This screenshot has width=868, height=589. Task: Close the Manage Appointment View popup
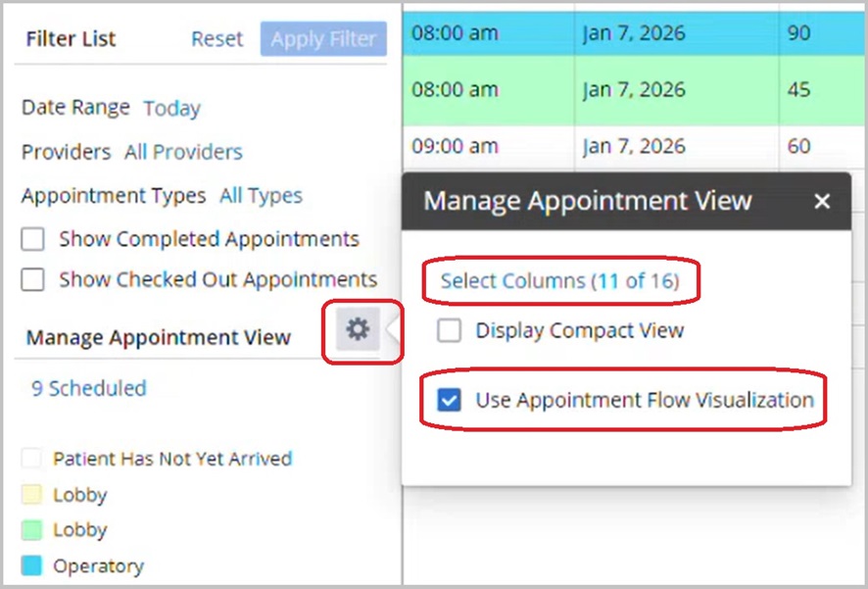pos(822,202)
